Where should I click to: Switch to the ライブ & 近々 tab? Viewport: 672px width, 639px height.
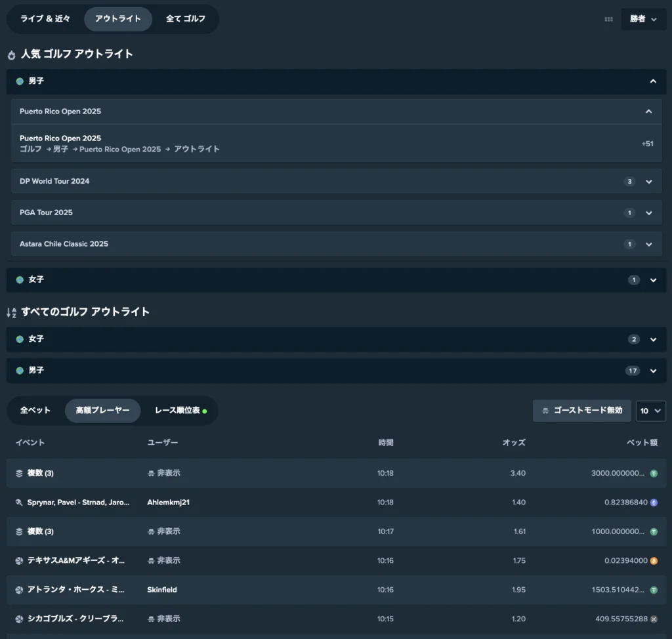click(45, 19)
